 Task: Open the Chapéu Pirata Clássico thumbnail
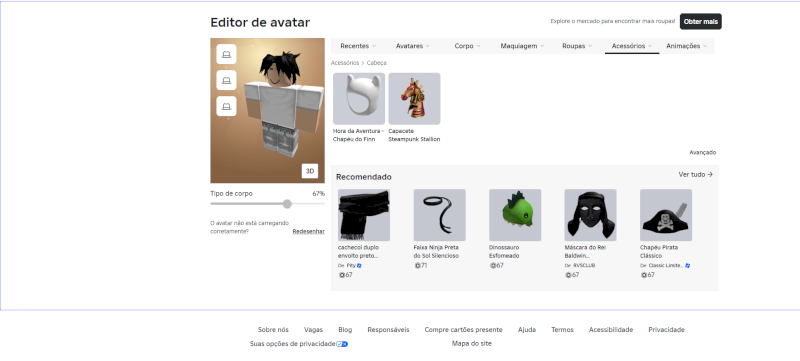[x=666, y=215]
